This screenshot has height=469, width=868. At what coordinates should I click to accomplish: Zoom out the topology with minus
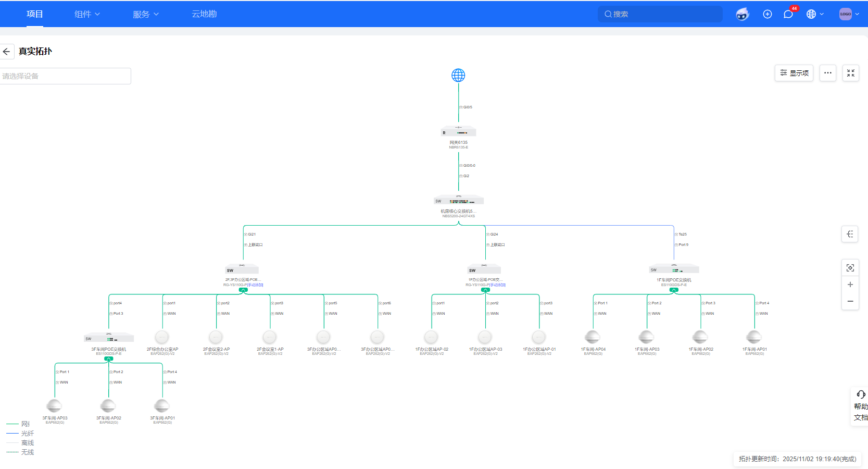(850, 301)
